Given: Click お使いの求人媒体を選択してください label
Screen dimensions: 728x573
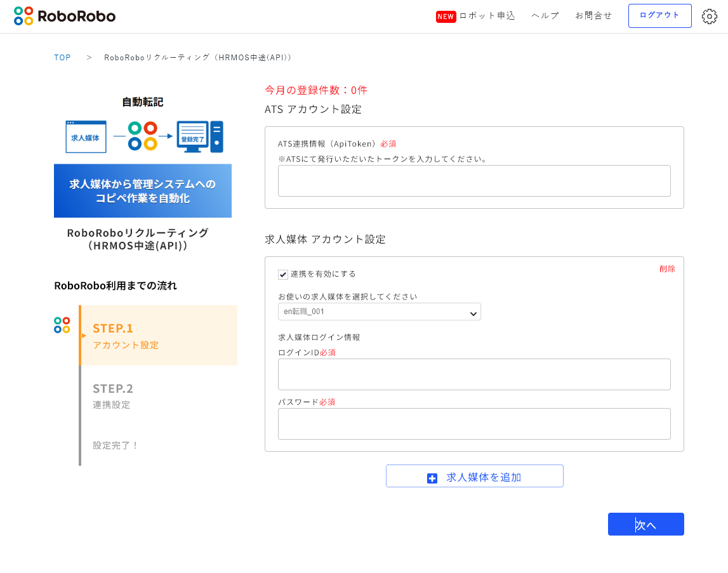Looking at the screenshot, I should [347, 297].
